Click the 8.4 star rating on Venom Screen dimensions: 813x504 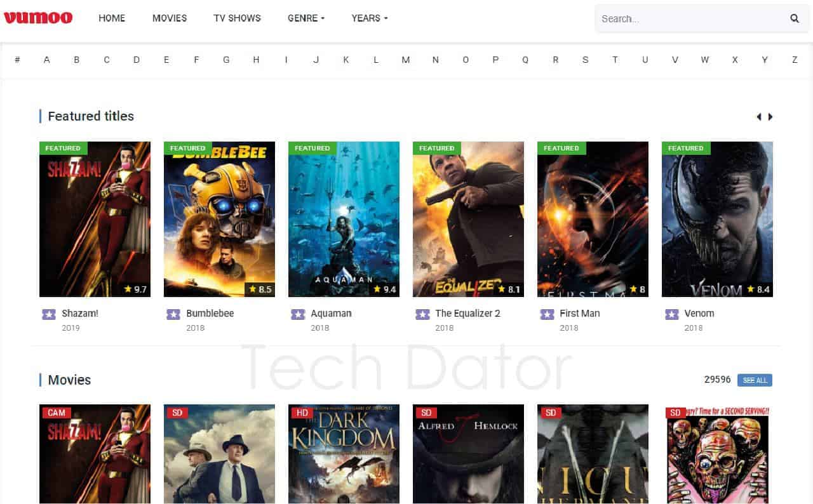coord(758,289)
